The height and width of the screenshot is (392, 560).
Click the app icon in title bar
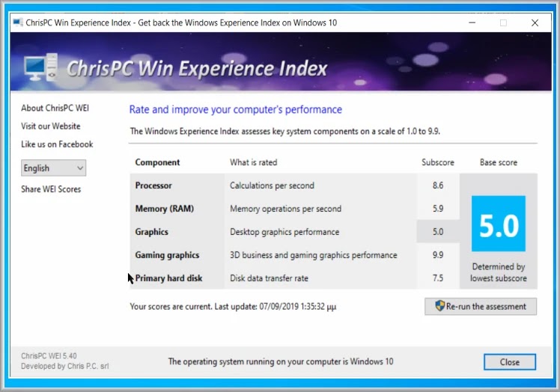18,22
